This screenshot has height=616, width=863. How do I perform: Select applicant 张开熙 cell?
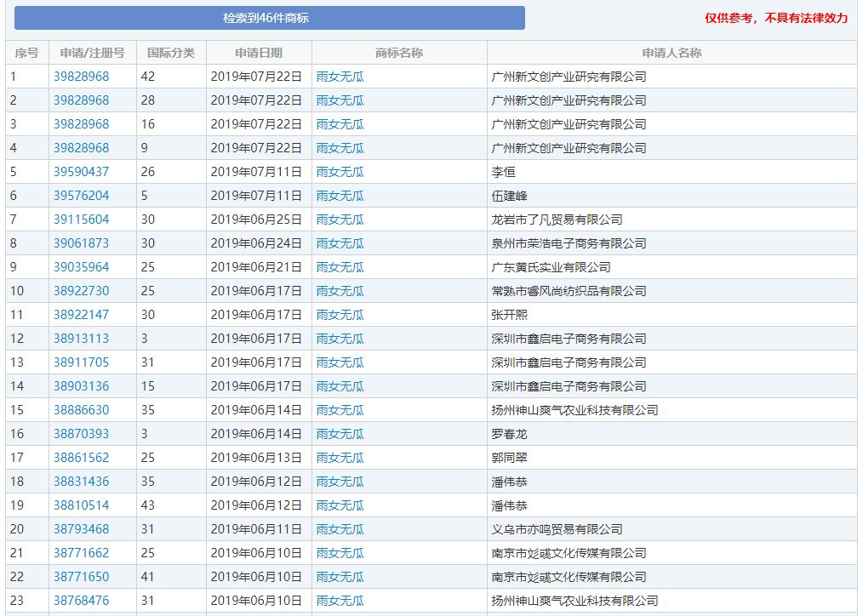(x=672, y=315)
